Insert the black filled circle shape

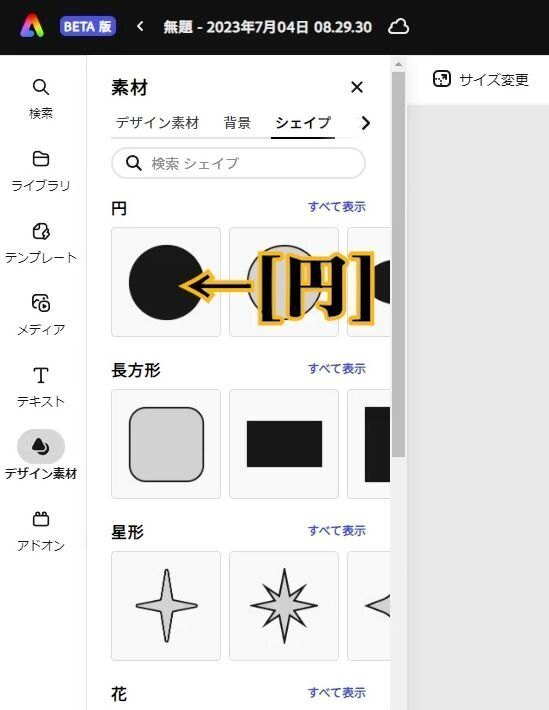click(x=166, y=282)
